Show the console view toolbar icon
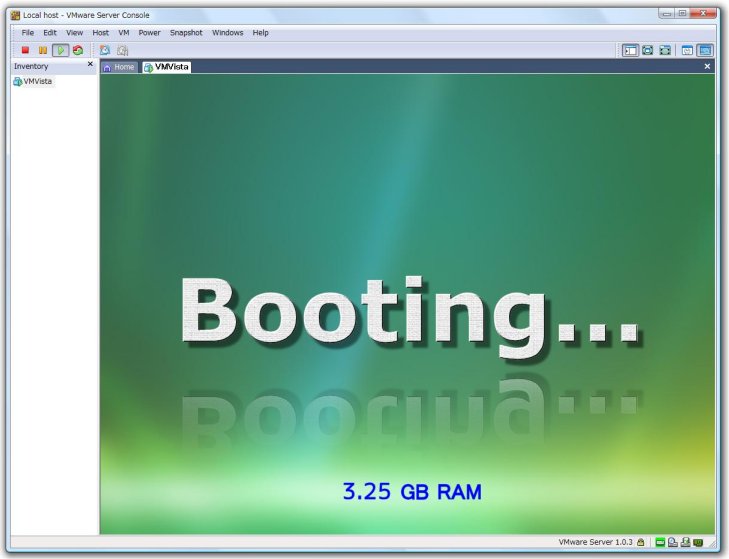Viewport: 729px width, 559px height. pyautogui.click(x=705, y=50)
